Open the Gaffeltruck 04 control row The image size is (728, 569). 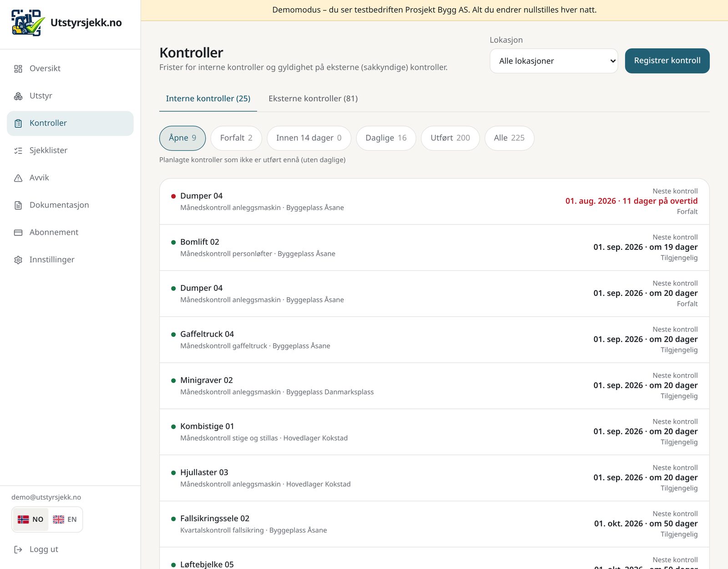pyautogui.click(x=435, y=340)
